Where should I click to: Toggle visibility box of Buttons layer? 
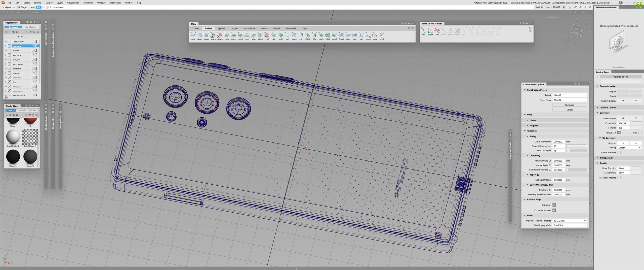pos(9,51)
